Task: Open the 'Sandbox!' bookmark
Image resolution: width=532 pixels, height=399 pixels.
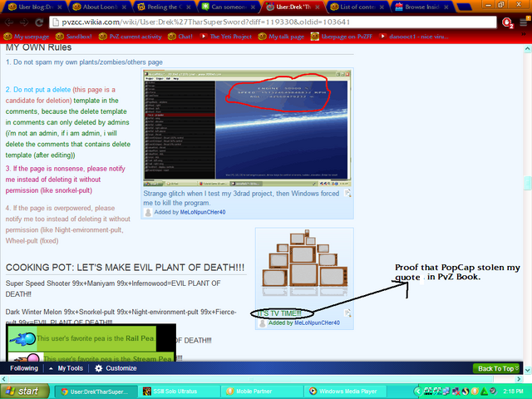Action: (74, 37)
